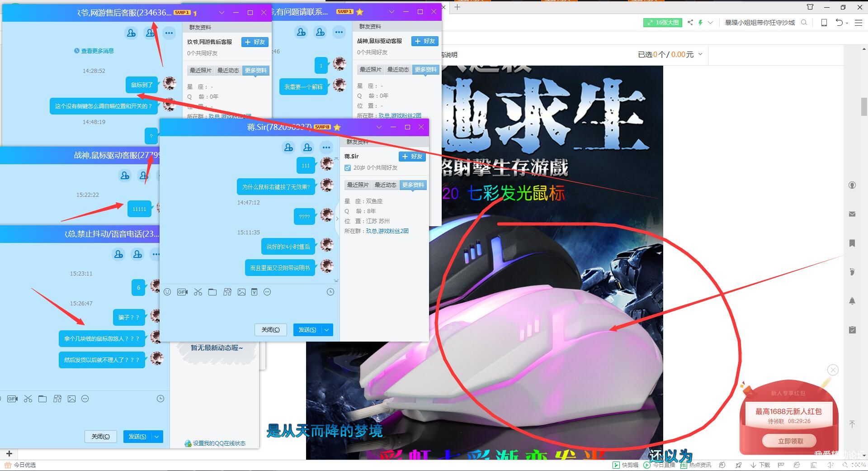Click the send-picture icon in 蒋.Sir chat

(242, 292)
